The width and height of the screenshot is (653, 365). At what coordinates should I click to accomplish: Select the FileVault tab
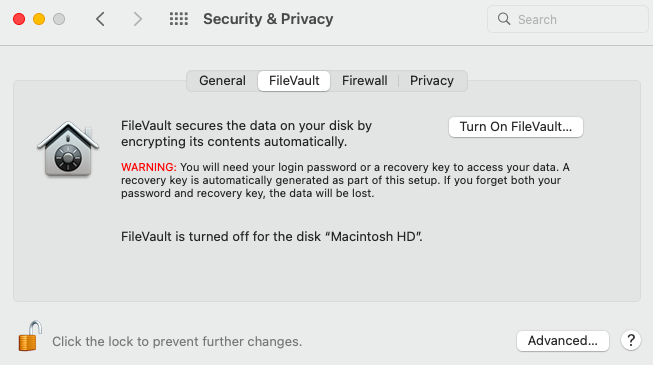pyautogui.click(x=294, y=80)
